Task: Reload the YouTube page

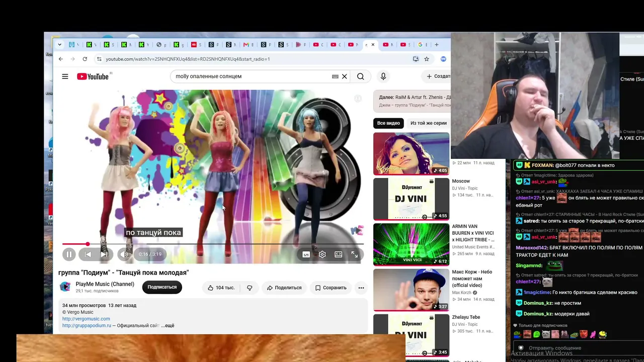Action: (85, 59)
